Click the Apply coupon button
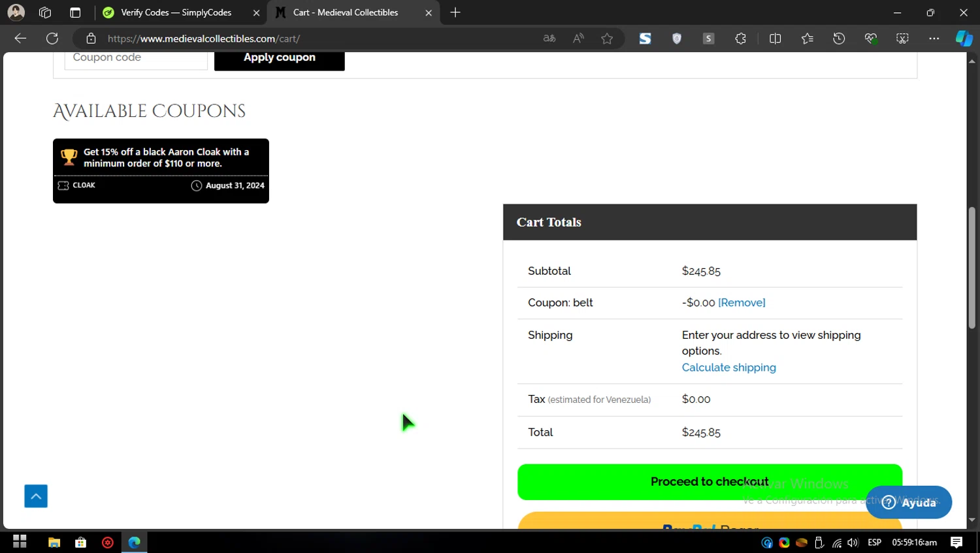Image resolution: width=980 pixels, height=553 pixels. click(x=279, y=59)
